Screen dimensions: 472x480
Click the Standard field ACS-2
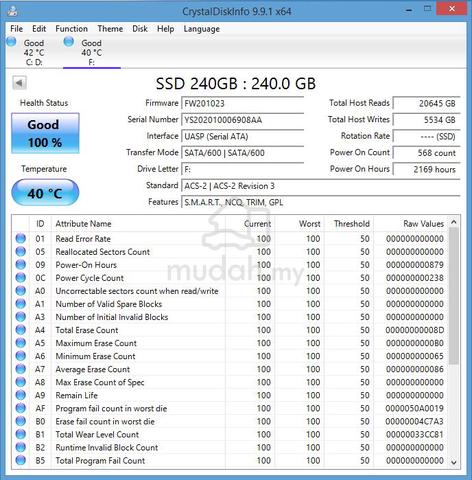pyautogui.click(x=321, y=186)
